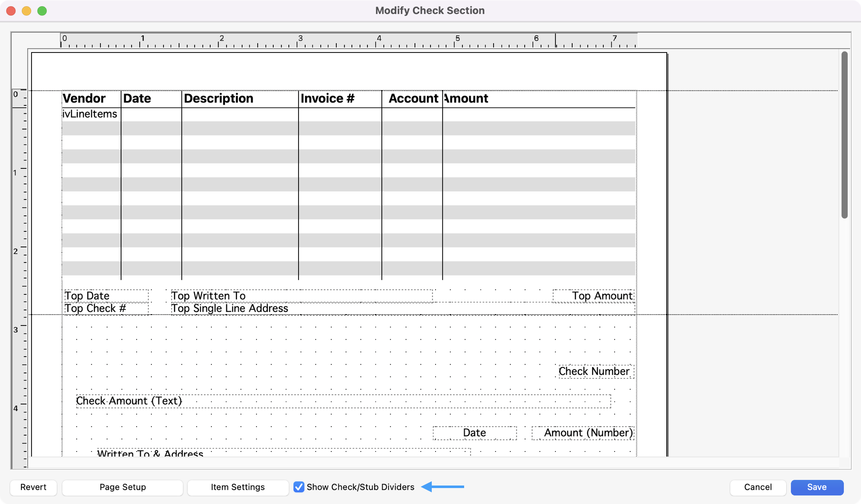Screen dimensions: 861x504
Task: Select the Amount (Number) field
Action: 583,433
